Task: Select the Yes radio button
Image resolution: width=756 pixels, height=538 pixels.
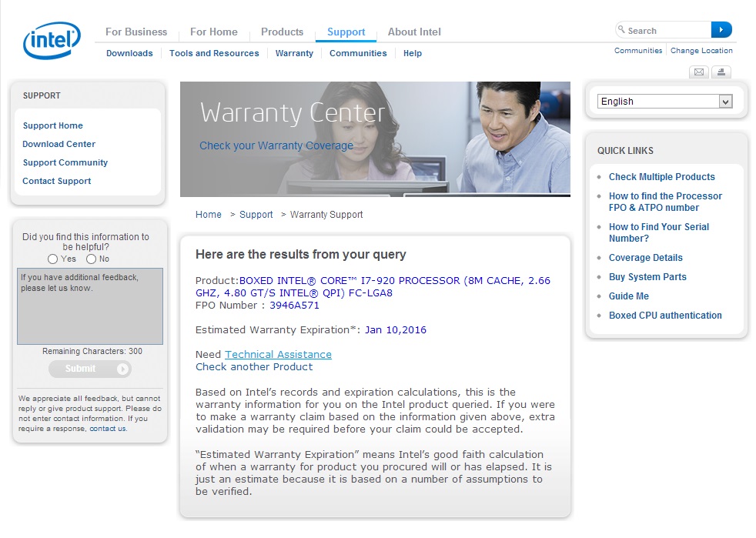Action: [52, 259]
